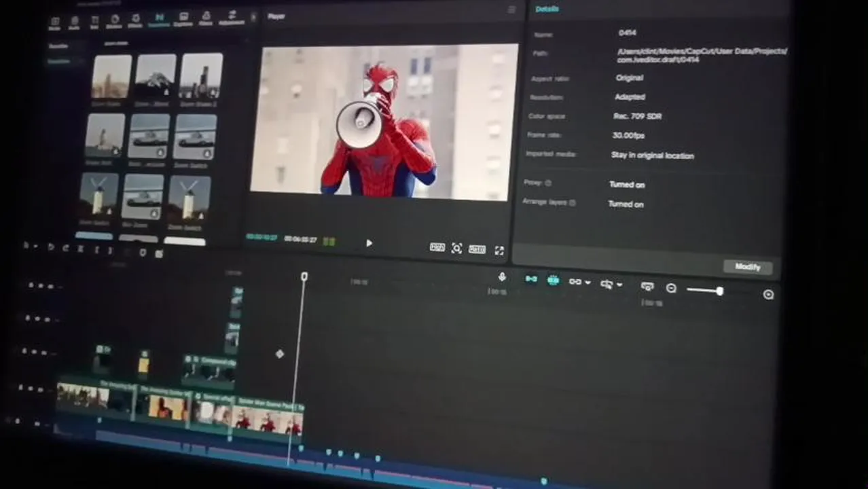Click the keyframe diamond on timeline
Image resolution: width=868 pixels, height=489 pixels.
(x=280, y=354)
